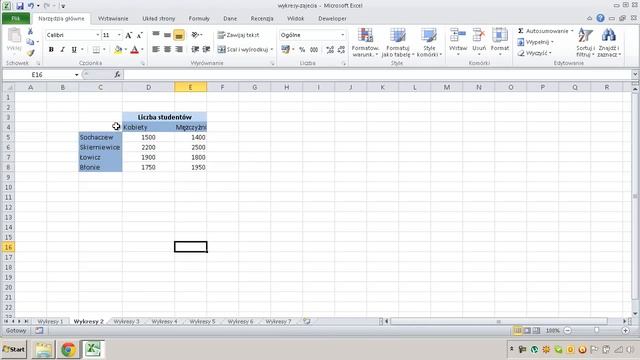Screen dimensions: 640x360
Task: Open the borders dropdown arrow
Action: tap(104, 49)
